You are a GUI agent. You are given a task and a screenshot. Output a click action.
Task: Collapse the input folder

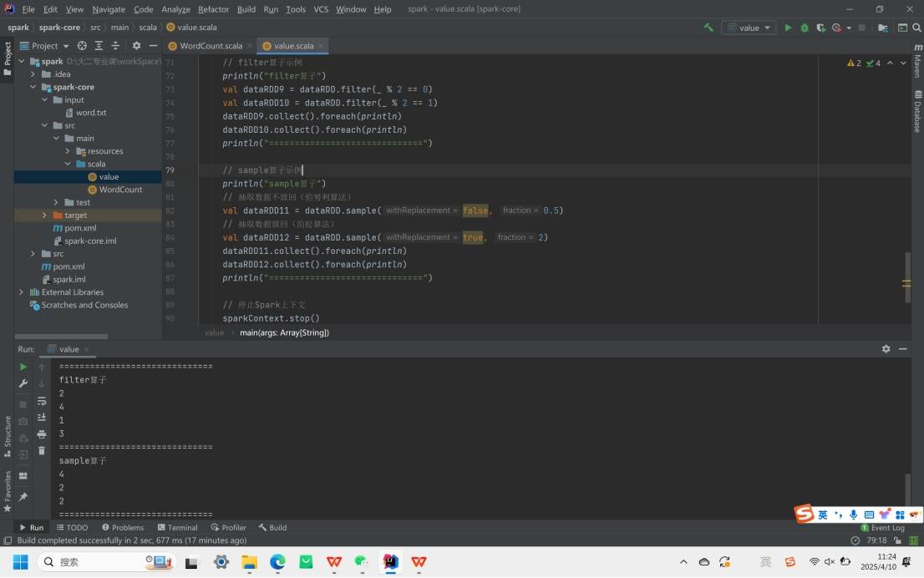[45, 100]
